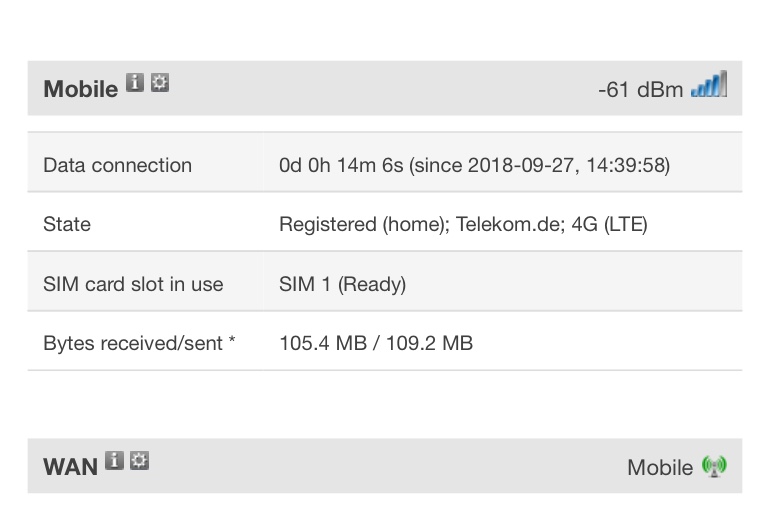The image size is (757, 505).
Task: Click the SIM 1 (Ready) value
Action: [342, 284]
